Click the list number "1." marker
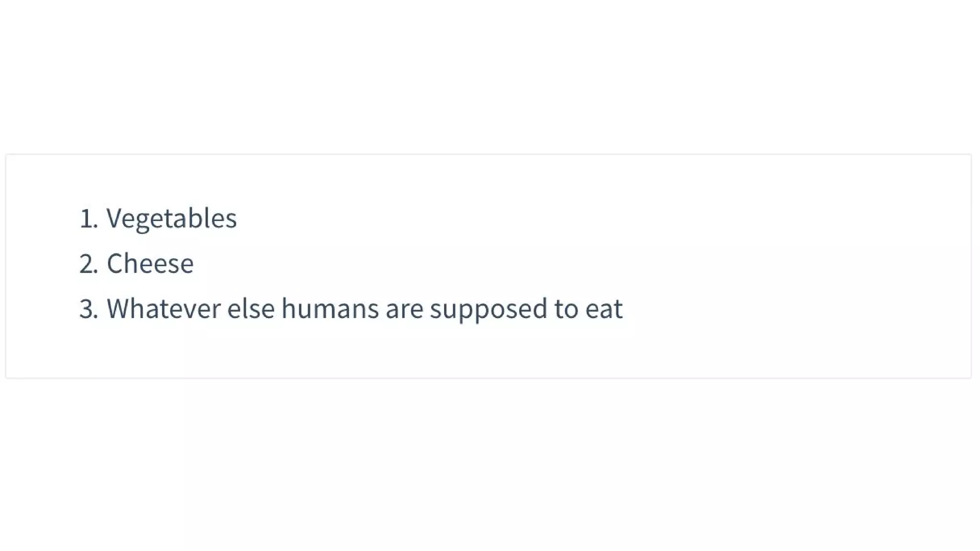The height and width of the screenshot is (551, 980). tap(89, 219)
